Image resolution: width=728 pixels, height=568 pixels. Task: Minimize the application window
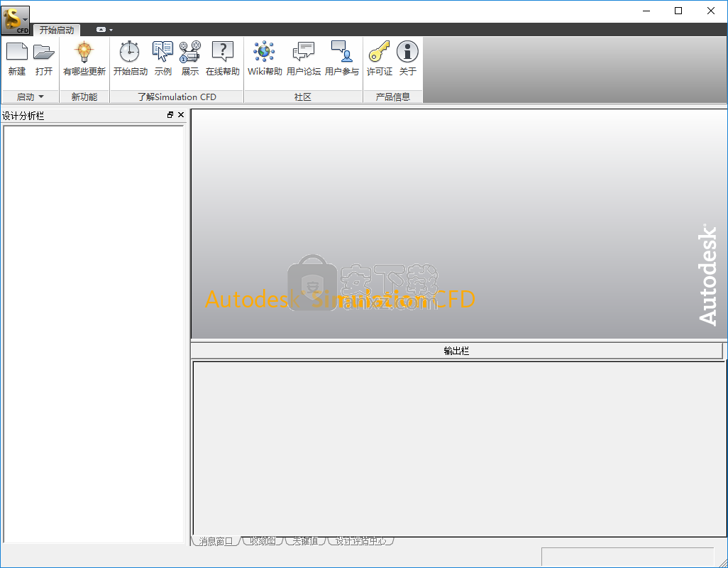pyautogui.click(x=646, y=11)
